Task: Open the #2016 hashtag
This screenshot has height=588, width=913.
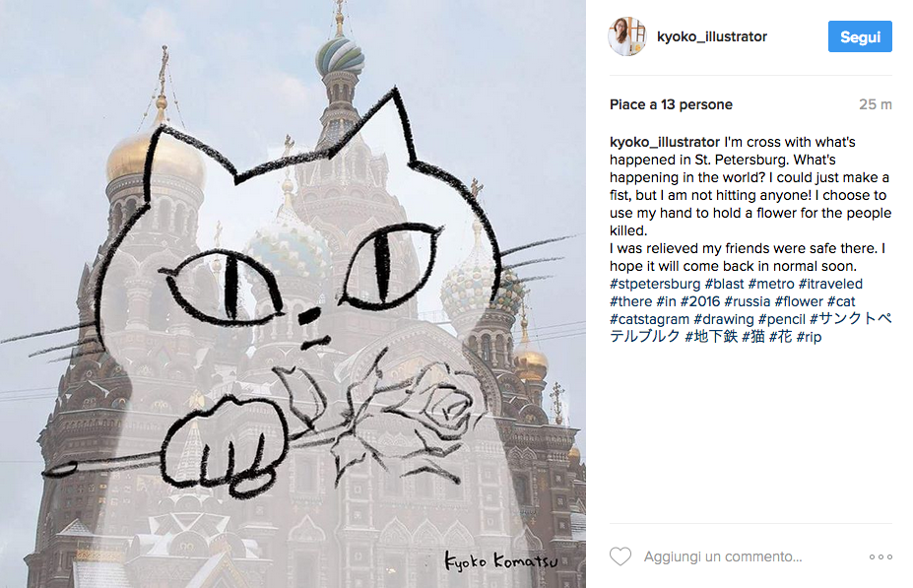Action: pos(700,301)
